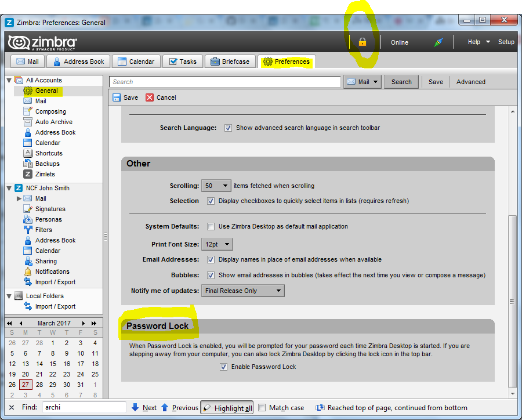Viewport: 522px width, 420px height.
Task: Click the scrollbar down arrow
Action: pos(513,394)
